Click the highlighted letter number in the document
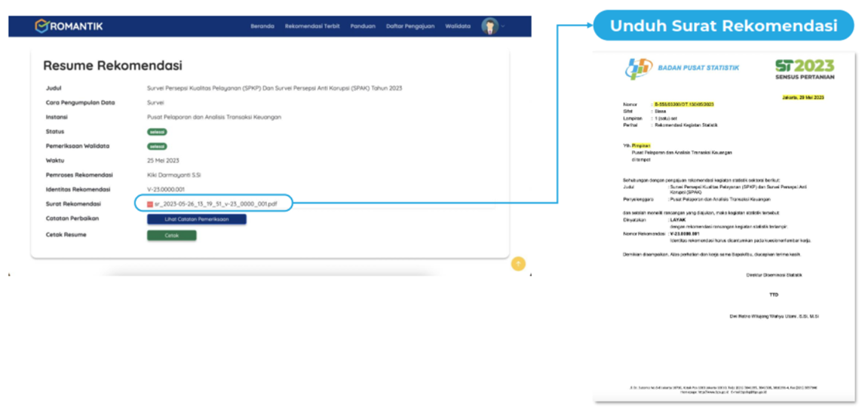This screenshot has height=416, width=868. [683, 105]
